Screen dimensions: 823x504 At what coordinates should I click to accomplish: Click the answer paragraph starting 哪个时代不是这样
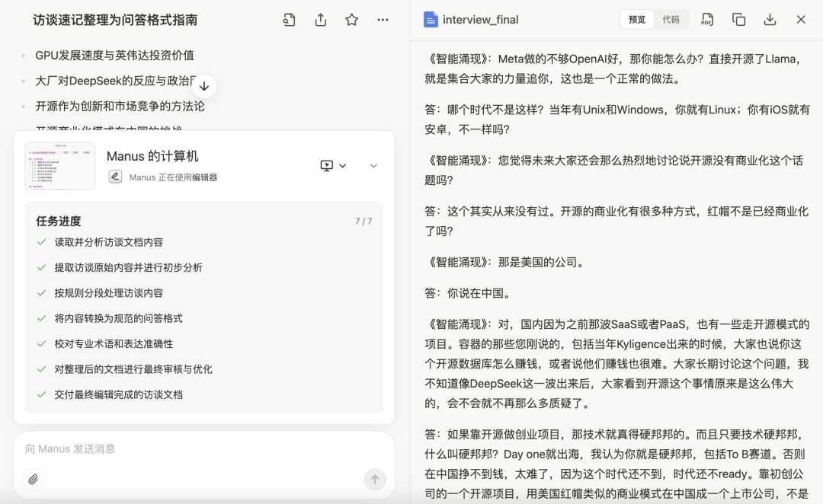point(617,120)
